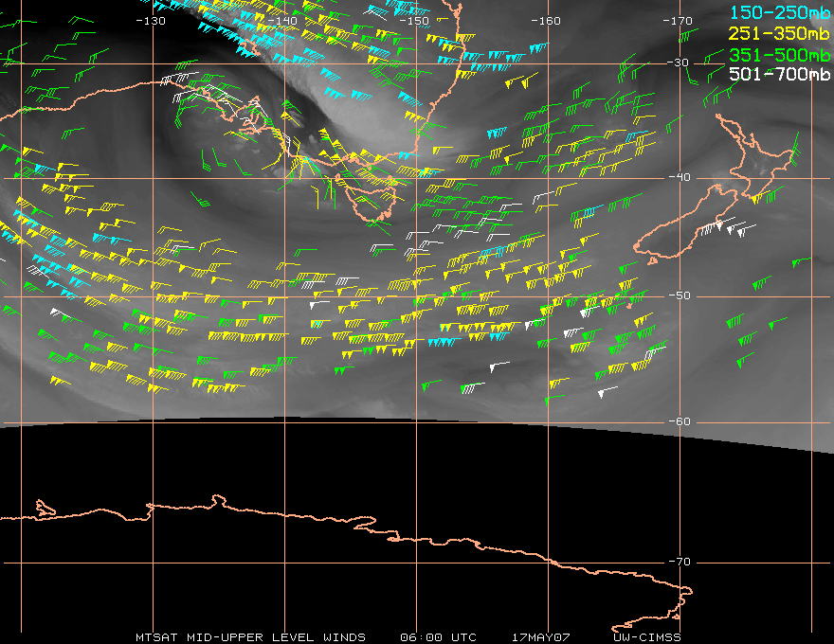
Task: Click the -160 longitude label
Action: pyautogui.click(x=546, y=21)
